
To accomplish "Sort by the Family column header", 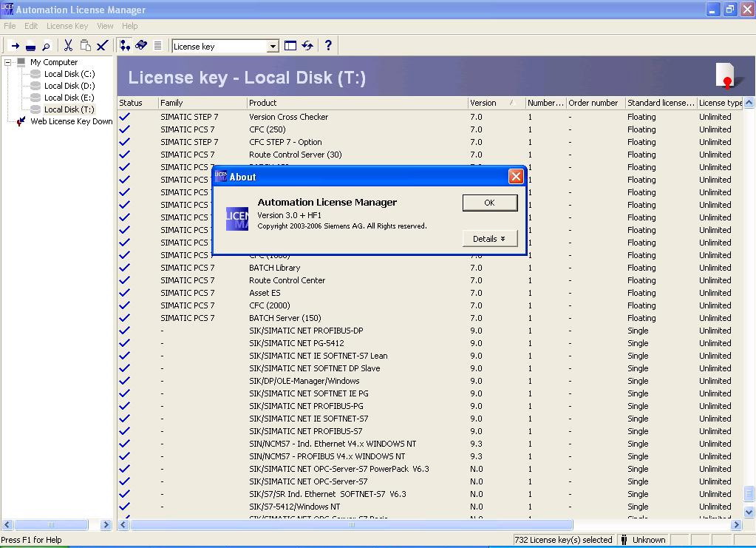I will [x=202, y=103].
